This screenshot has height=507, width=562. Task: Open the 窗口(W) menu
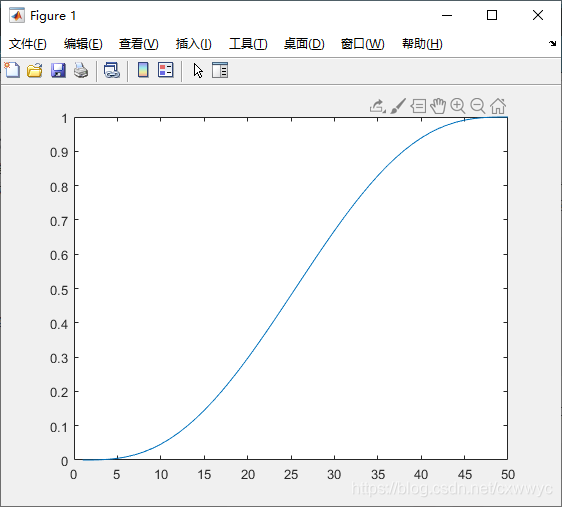tap(362, 44)
